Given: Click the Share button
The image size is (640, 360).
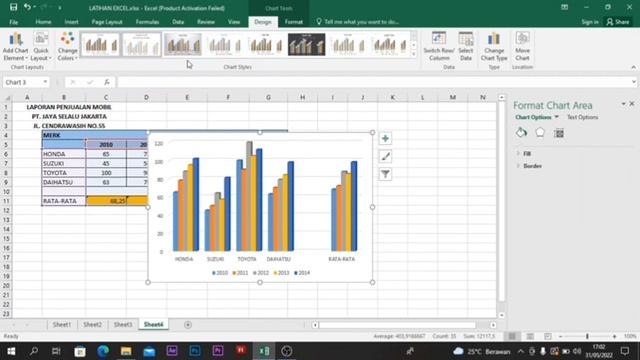Looking at the screenshot, I should (618, 22).
